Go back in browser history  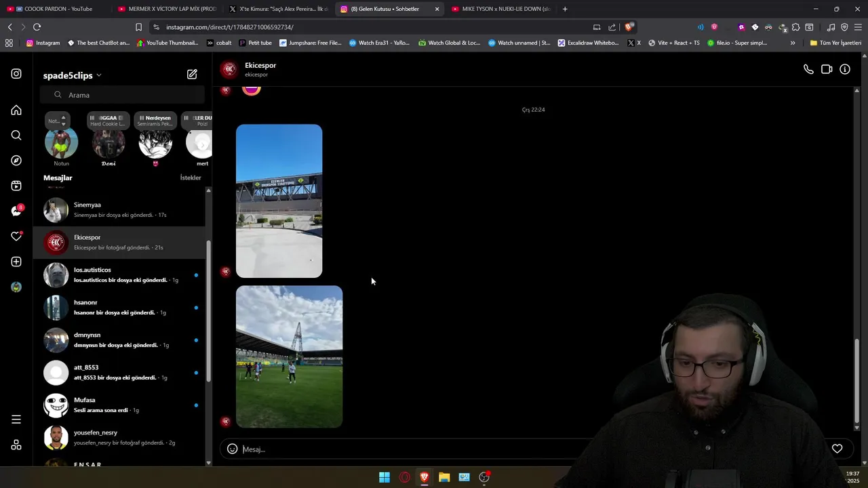coord(9,27)
